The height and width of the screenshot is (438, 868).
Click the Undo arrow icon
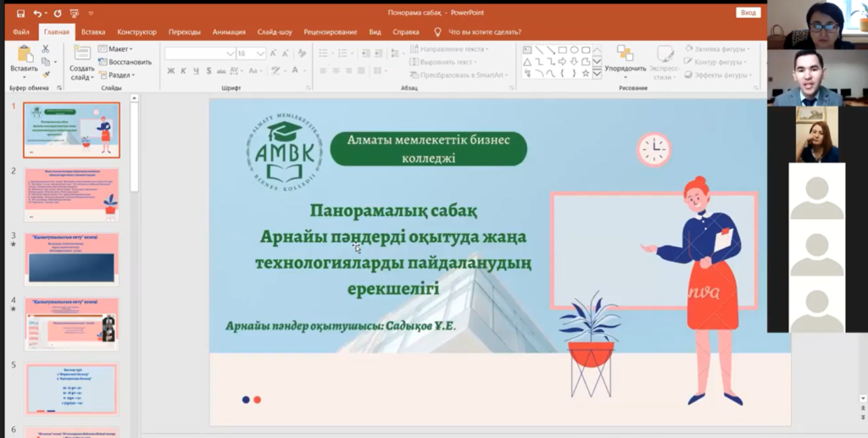[x=37, y=13]
